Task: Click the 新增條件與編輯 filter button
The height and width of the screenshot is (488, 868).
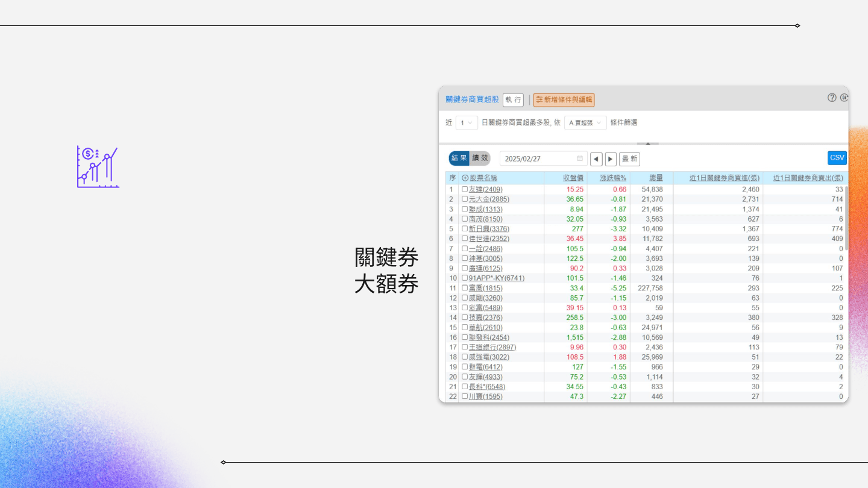Action: pos(564,100)
